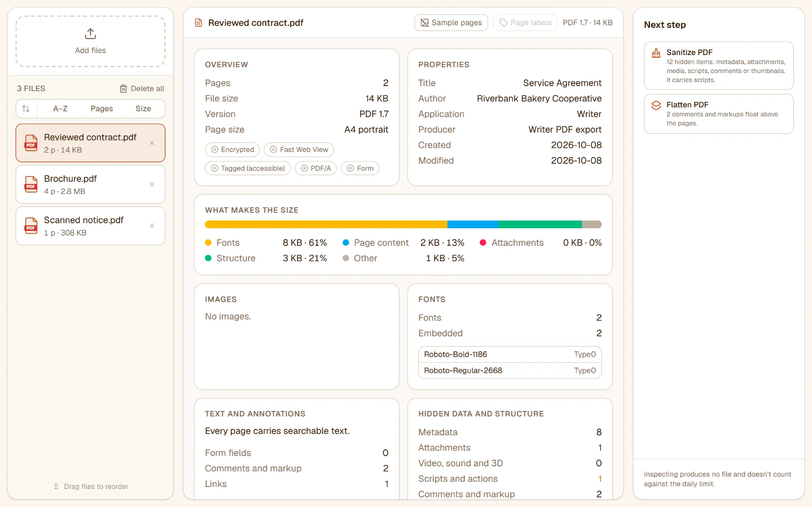Click the PDF icon of Scanned notice.pdf
The height and width of the screenshot is (507, 812).
point(31,226)
